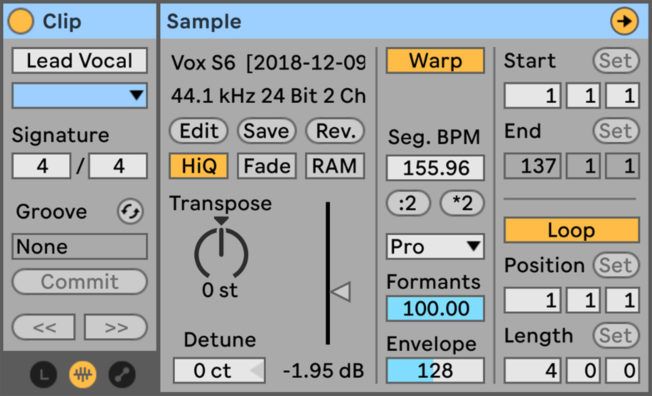Screen dimensions: 652x396
Task: Click the Detune 0 ct field
Action: coord(219,370)
